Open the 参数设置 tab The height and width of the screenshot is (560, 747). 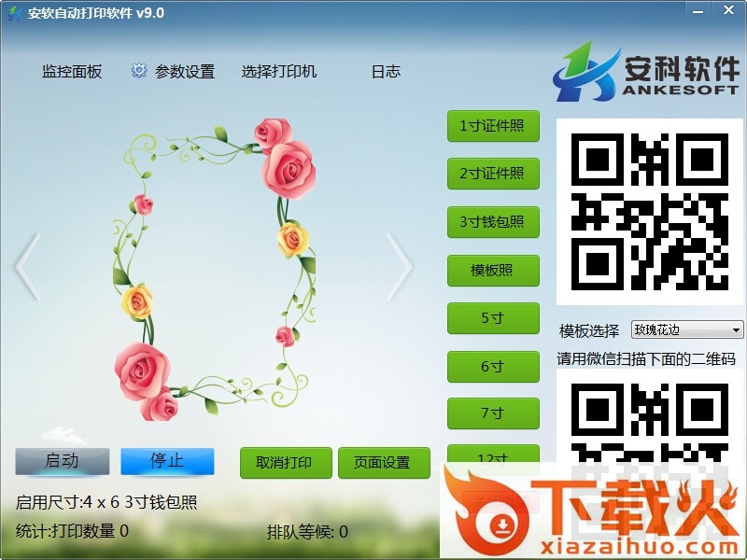click(x=185, y=72)
